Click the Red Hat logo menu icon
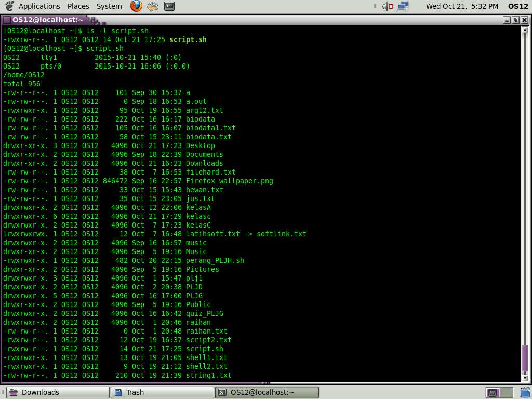 click(x=8, y=6)
